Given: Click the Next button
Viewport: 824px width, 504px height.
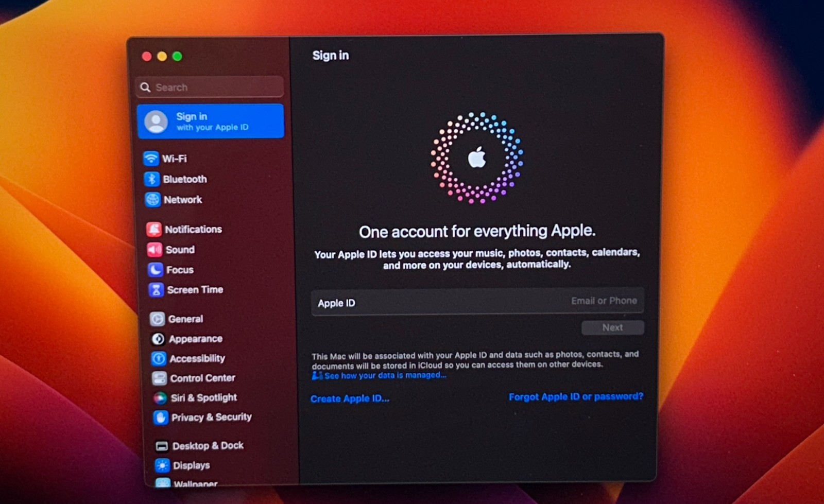Looking at the screenshot, I should tap(612, 327).
